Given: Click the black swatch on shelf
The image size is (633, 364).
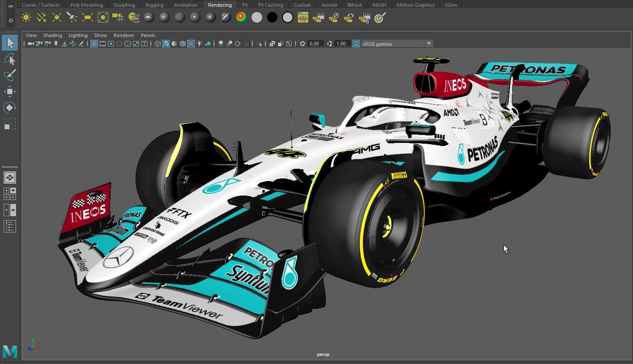Looking at the screenshot, I should click(272, 18).
